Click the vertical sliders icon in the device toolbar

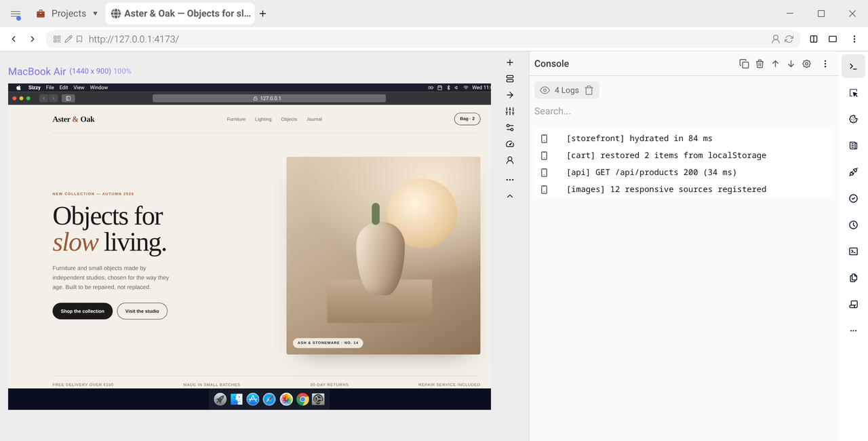(510, 111)
